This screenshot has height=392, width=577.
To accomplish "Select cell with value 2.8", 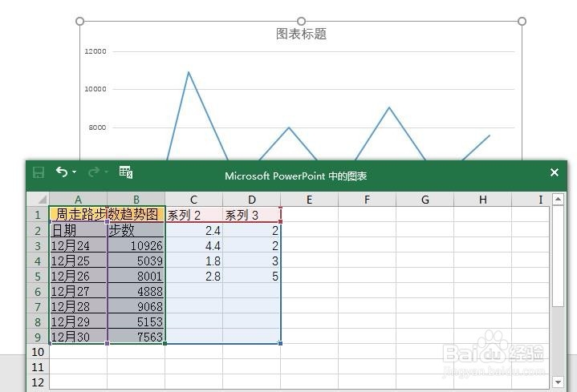I will 194,276.
